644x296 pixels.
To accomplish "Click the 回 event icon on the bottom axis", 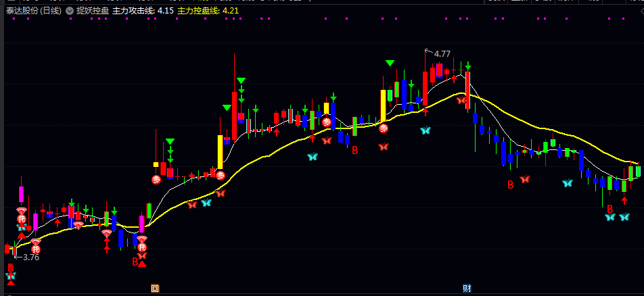I will (155, 289).
